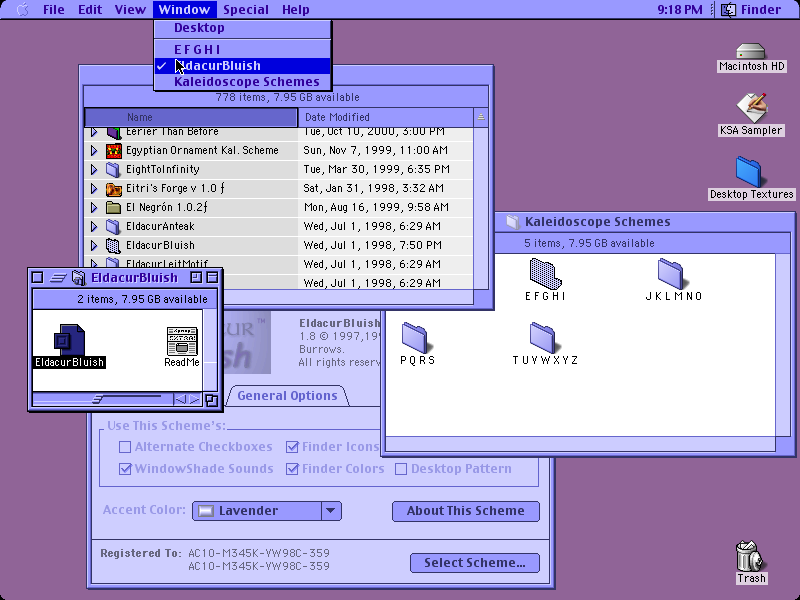Expand the El Negrón 1.0.2ƒ disclosure triangle

click(x=94, y=208)
